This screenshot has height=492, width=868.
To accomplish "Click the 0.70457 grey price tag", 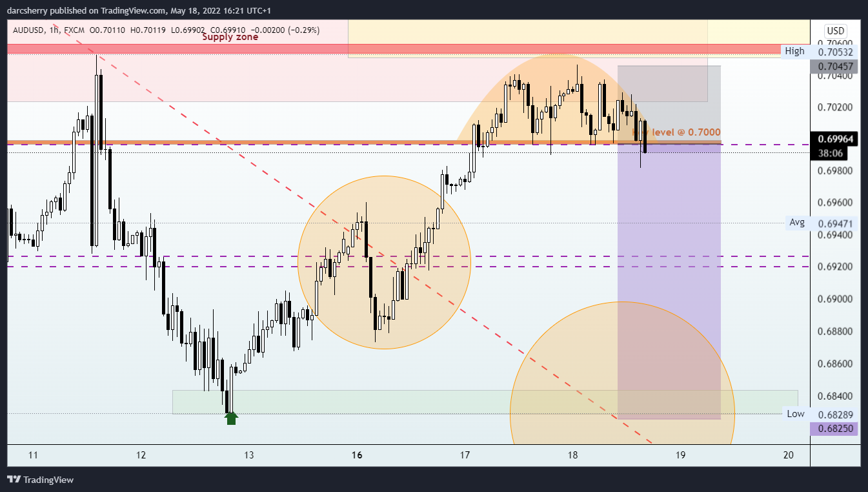I will 833,67.
